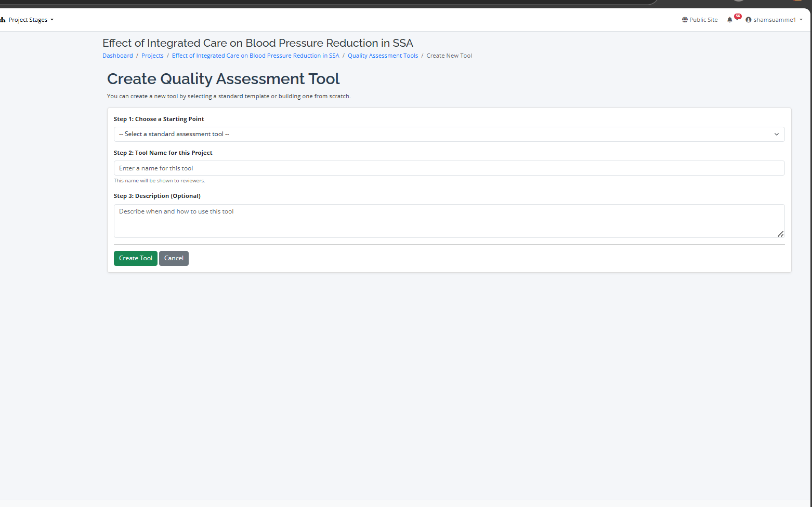The width and height of the screenshot is (812, 507).
Task: Open the project name breadcrumb link
Action: 255,56
